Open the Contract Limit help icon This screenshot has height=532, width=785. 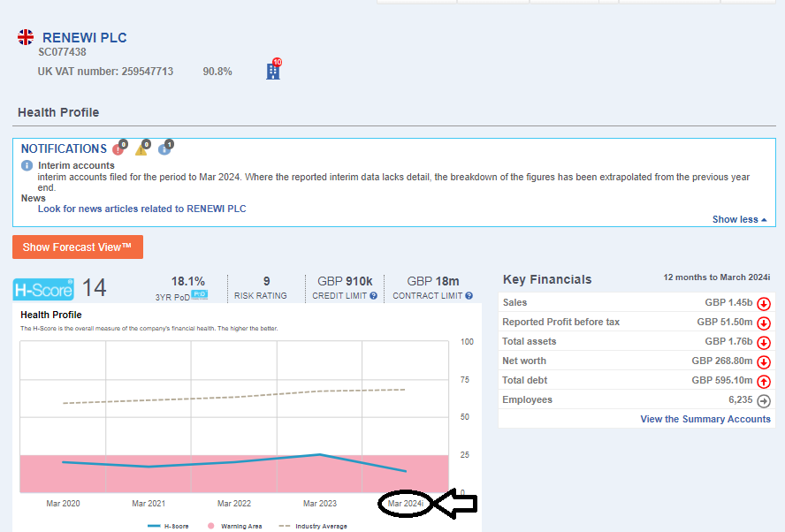coord(469,296)
